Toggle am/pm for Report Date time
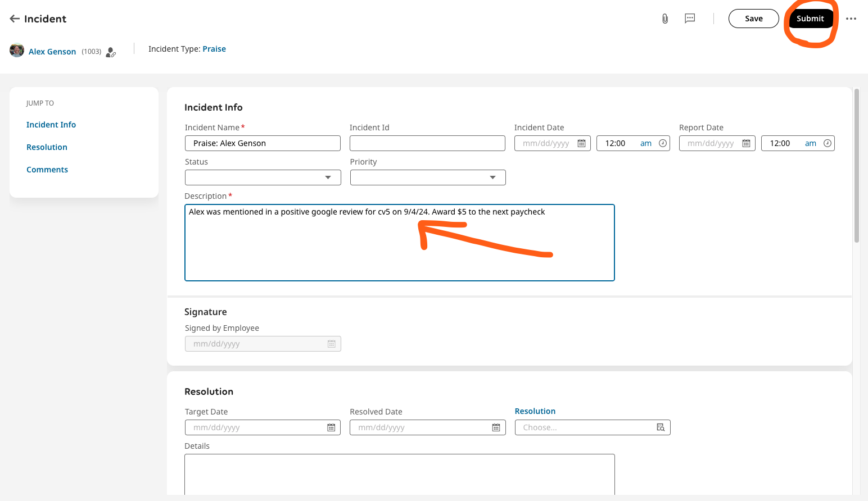This screenshot has height=501, width=868. 811,143
